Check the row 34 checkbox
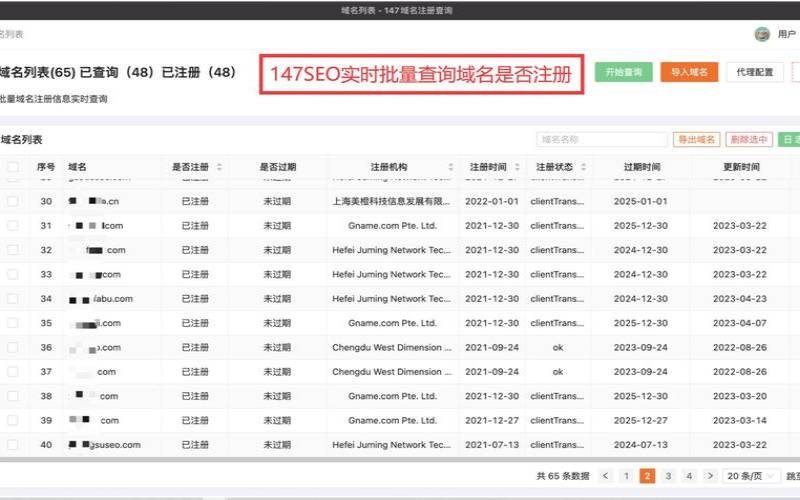Screen dimensions: 800x500 [x=13, y=298]
